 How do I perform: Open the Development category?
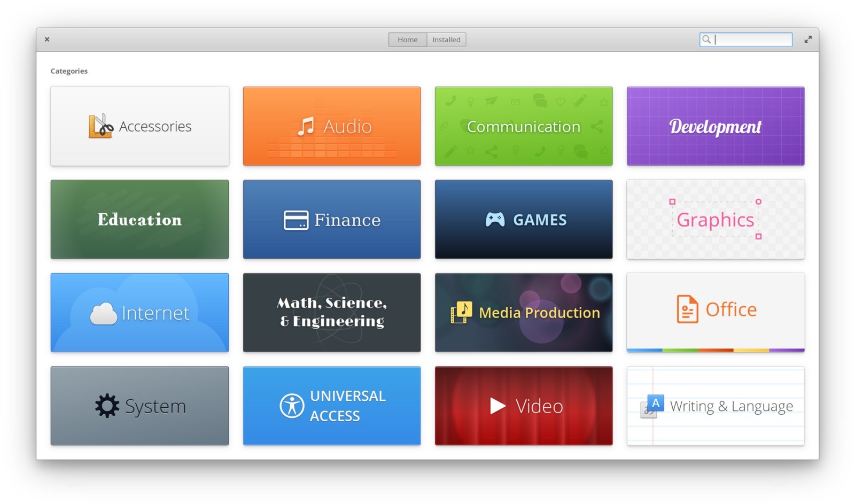tap(715, 127)
